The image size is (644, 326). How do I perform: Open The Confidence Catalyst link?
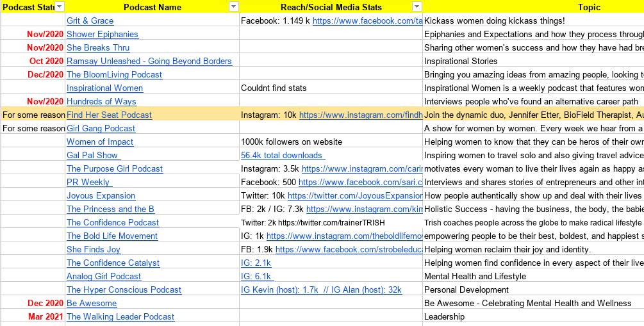[x=113, y=263]
